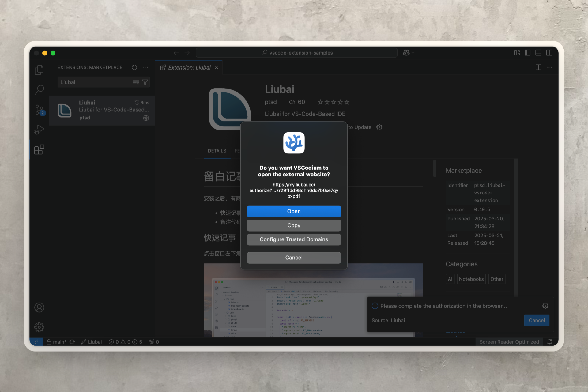Open the Search view in activity bar
The width and height of the screenshot is (588, 392).
[39, 90]
